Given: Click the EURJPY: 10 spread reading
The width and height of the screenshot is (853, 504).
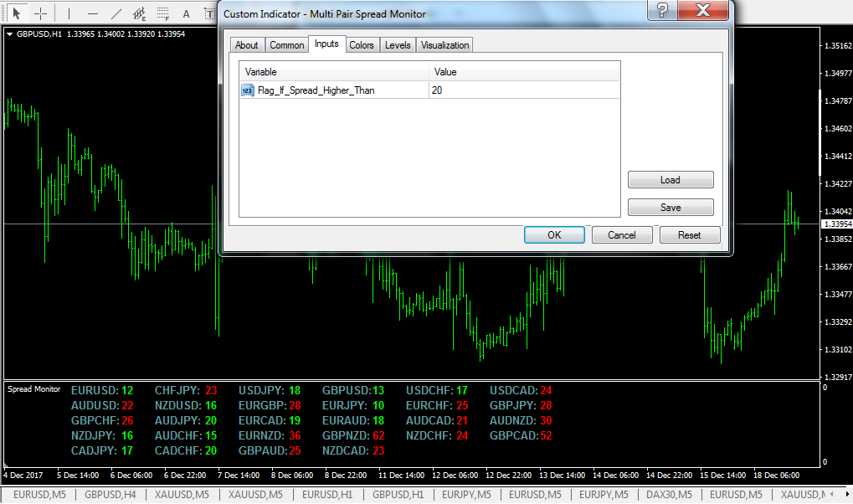Looking at the screenshot, I should (x=353, y=405).
